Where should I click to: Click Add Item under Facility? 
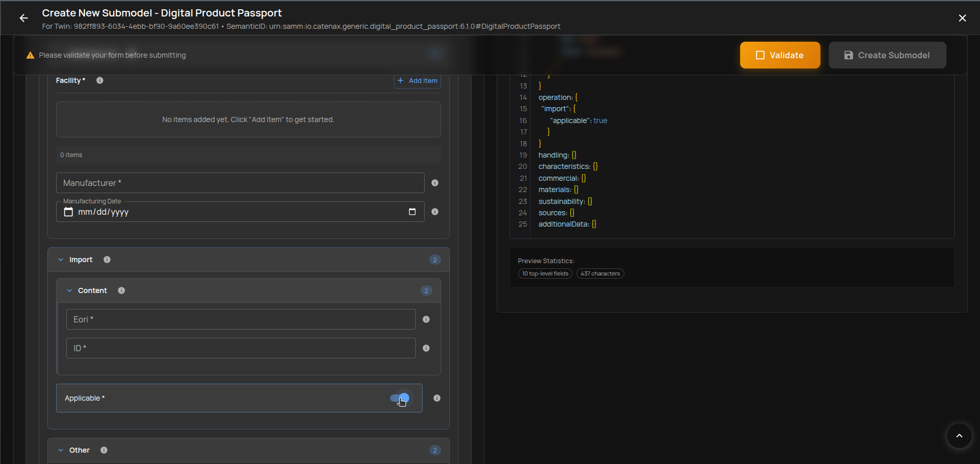coord(417,81)
